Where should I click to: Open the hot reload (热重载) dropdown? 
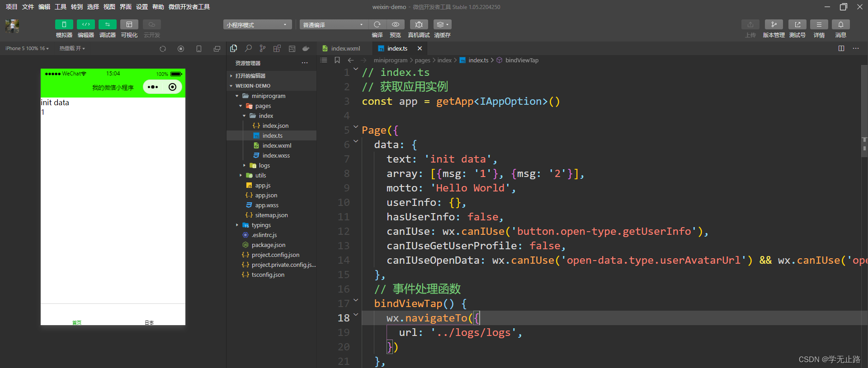(x=72, y=48)
